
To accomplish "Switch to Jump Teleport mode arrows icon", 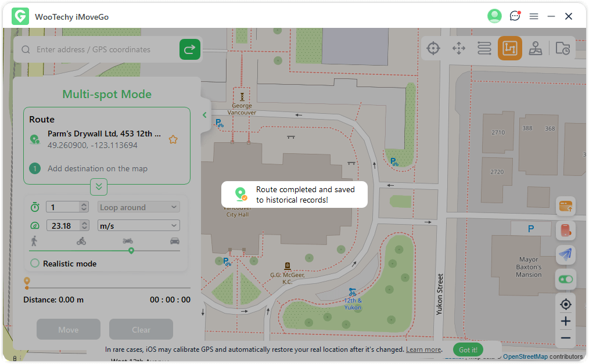I will pos(459,49).
